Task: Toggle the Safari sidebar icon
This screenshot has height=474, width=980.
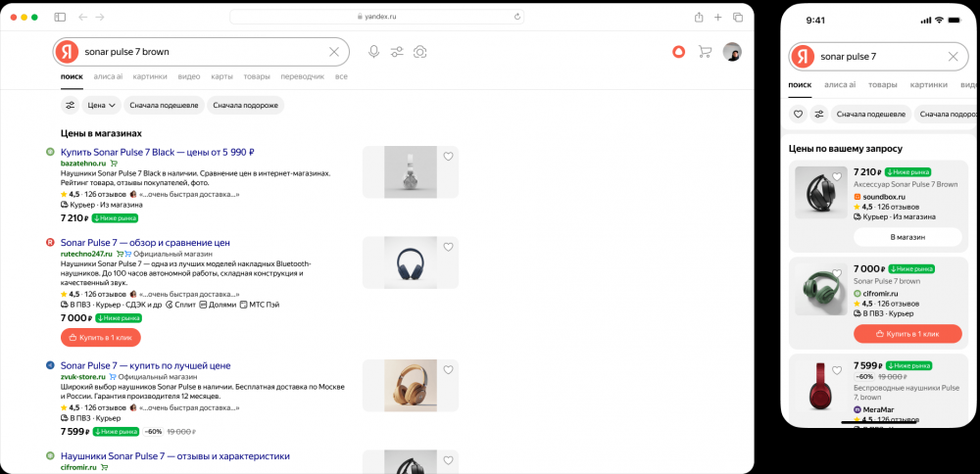Action: (x=60, y=17)
